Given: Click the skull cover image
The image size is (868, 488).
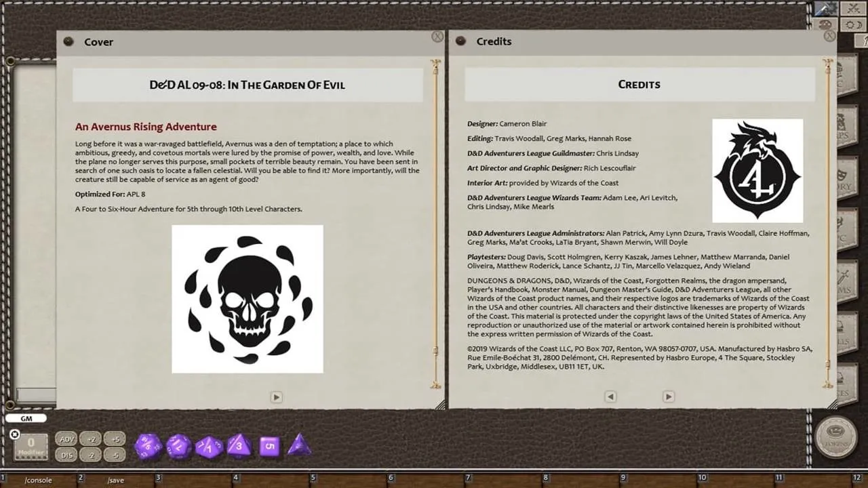Looking at the screenshot, I should [x=248, y=299].
